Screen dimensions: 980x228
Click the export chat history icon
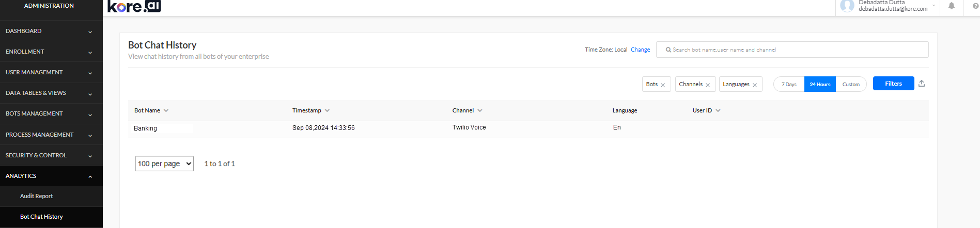click(922, 84)
